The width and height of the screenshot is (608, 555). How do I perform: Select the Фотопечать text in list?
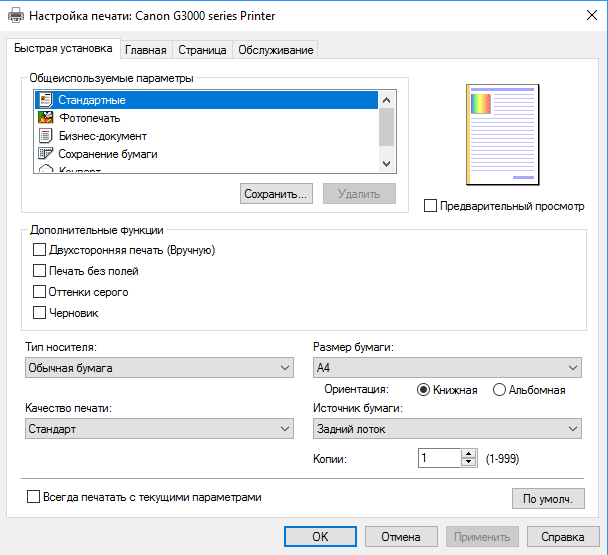pos(90,118)
